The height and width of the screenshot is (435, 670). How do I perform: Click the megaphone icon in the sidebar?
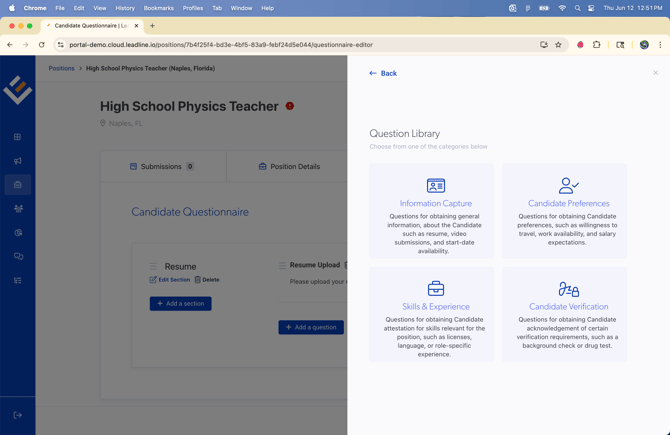coord(18,161)
